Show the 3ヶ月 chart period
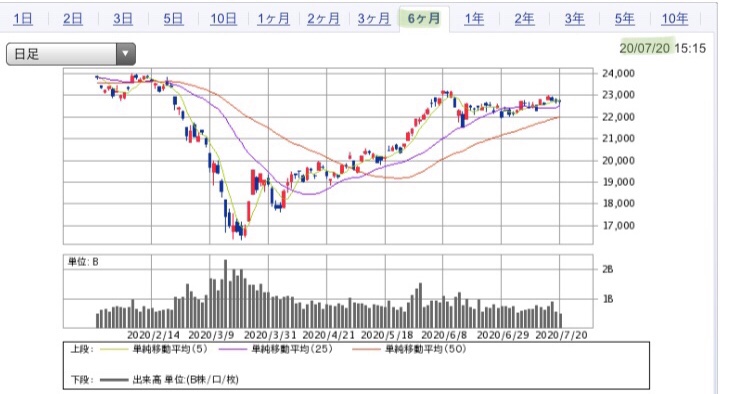The height and width of the screenshot is (394, 734). 374,19
